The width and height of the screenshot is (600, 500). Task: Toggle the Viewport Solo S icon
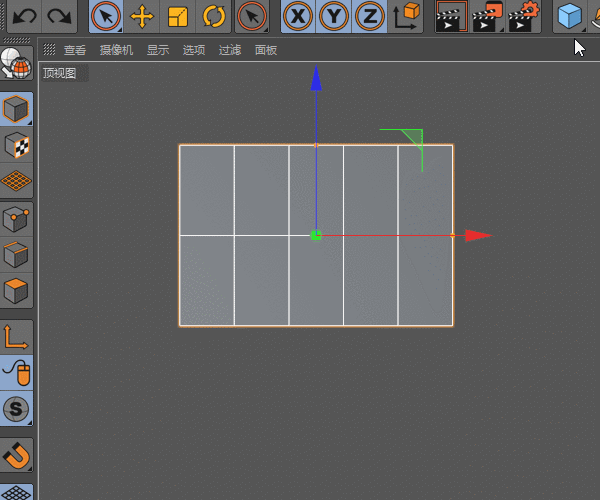[16, 409]
